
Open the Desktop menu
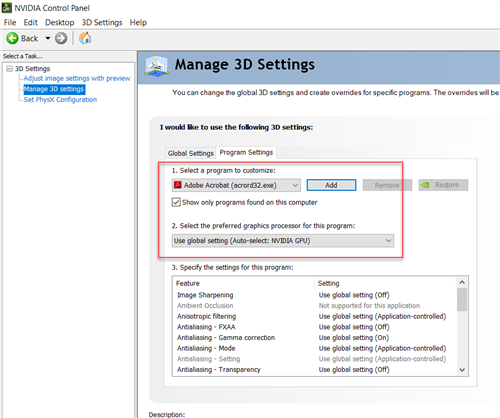point(60,22)
